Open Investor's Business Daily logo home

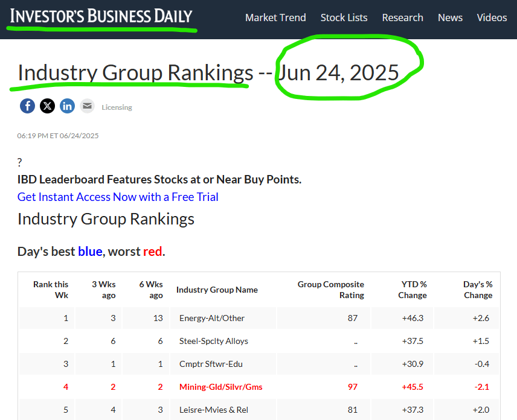(x=101, y=16)
